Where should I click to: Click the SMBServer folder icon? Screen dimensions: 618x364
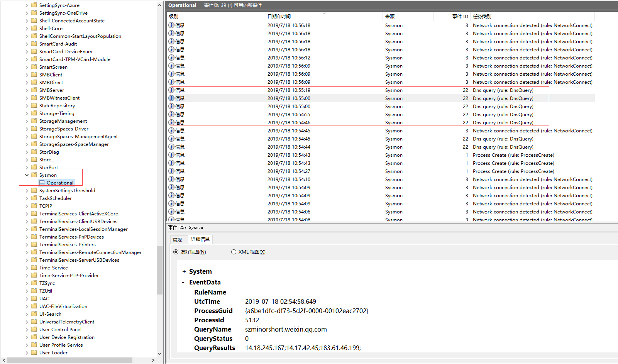pyautogui.click(x=34, y=90)
